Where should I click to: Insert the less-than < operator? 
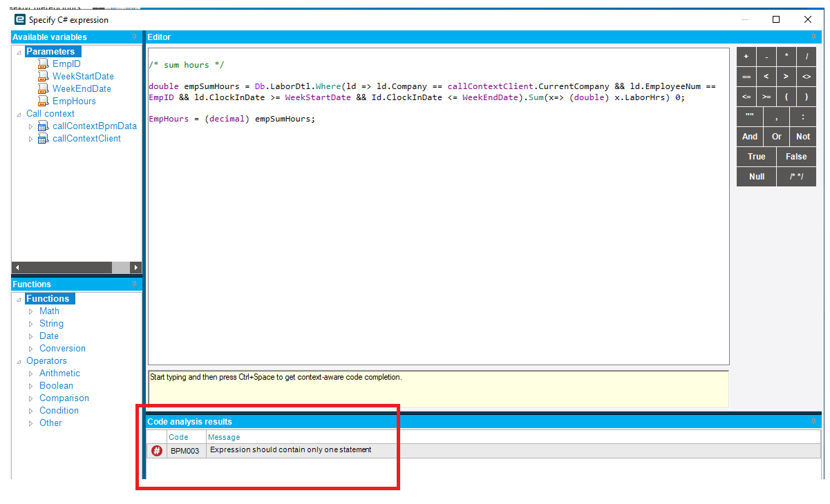tap(766, 77)
